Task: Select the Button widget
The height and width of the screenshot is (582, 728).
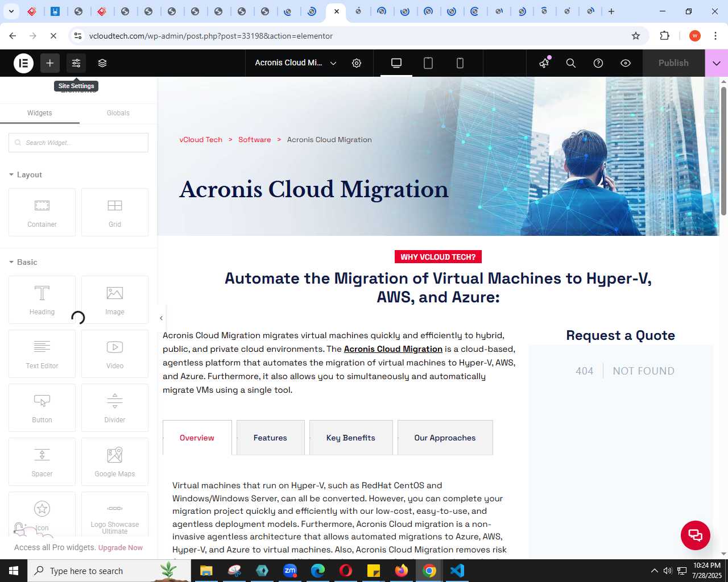Action: (x=42, y=408)
